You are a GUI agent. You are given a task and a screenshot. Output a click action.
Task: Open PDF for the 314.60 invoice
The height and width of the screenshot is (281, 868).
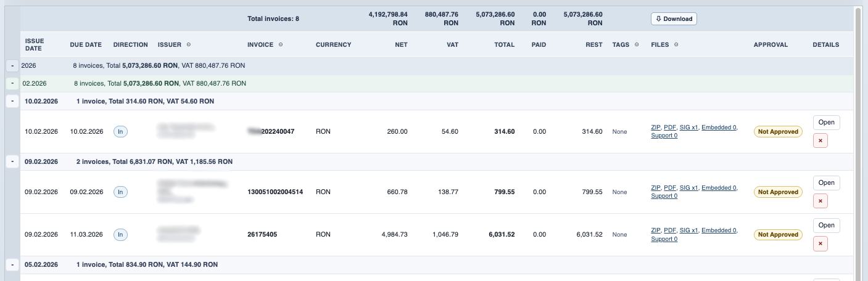670,128
